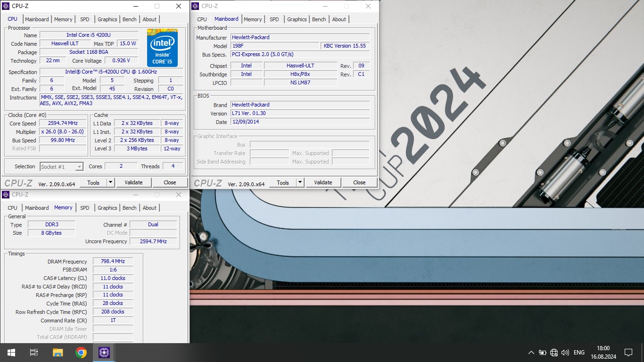Switch to CPU tab in Mainboard window
644x362 pixels.
coord(202,19)
